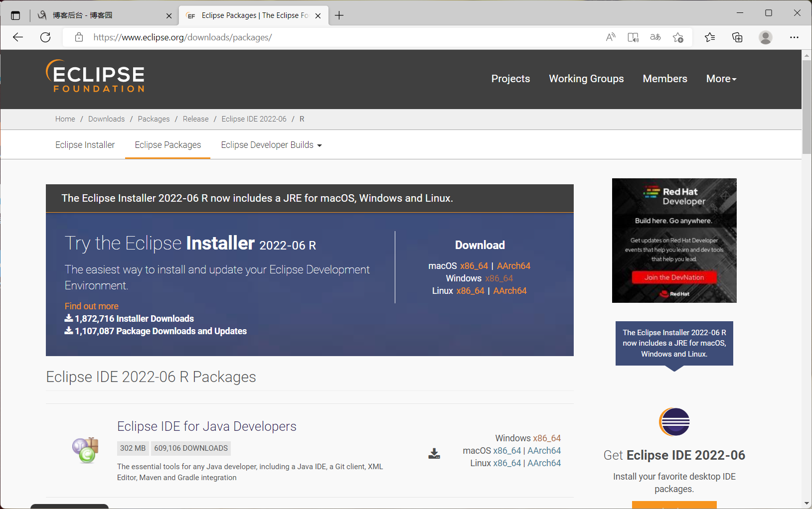Open the Red Hat Developer advertisement
The height and width of the screenshot is (509, 812).
[x=674, y=241]
